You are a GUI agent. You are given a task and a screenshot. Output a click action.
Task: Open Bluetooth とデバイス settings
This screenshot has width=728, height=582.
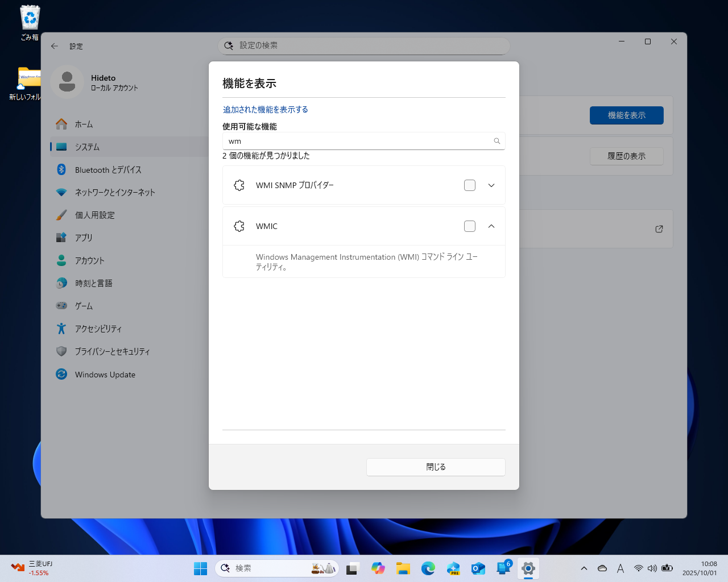click(129, 169)
